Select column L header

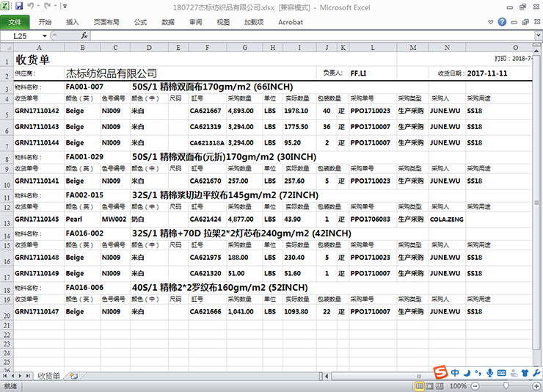(x=373, y=48)
